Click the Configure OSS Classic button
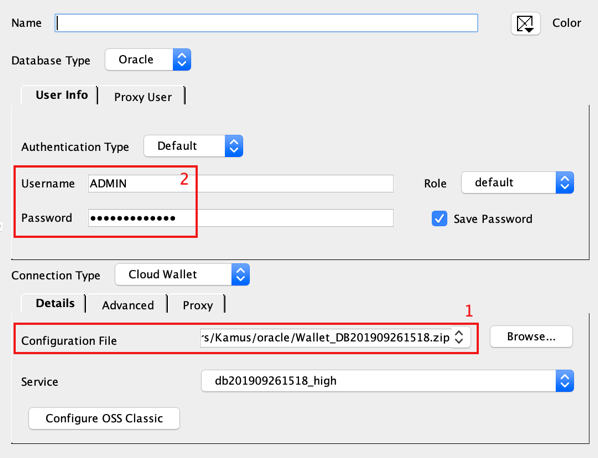Screen dimensions: 598x458 click(x=104, y=418)
